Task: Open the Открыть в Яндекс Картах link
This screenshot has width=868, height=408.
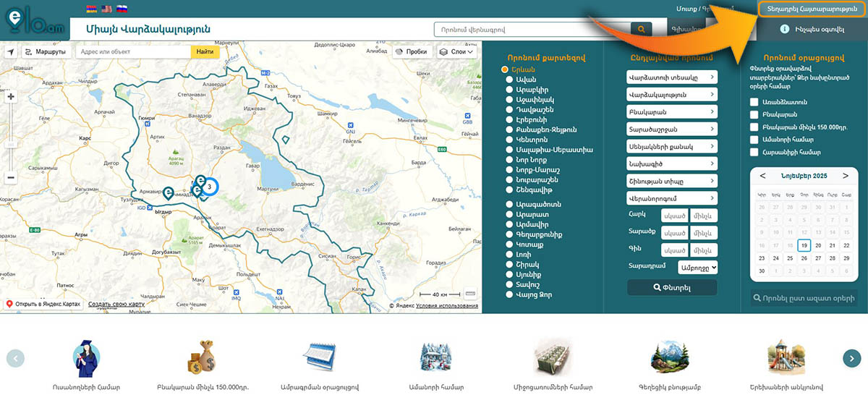Action: click(x=43, y=304)
